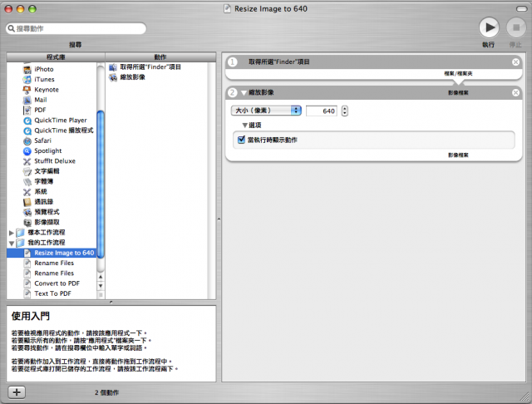Click the plus button at bottom left

tap(17, 392)
